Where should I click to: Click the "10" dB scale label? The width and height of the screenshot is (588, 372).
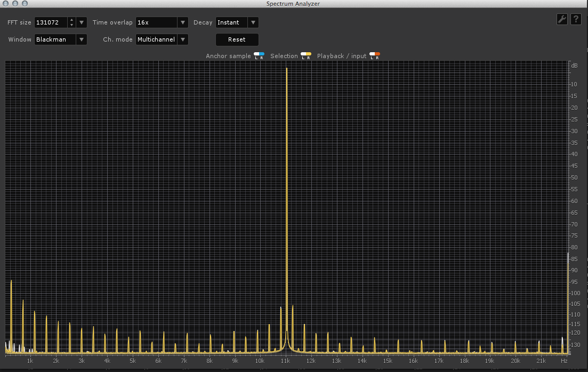(574, 84)
